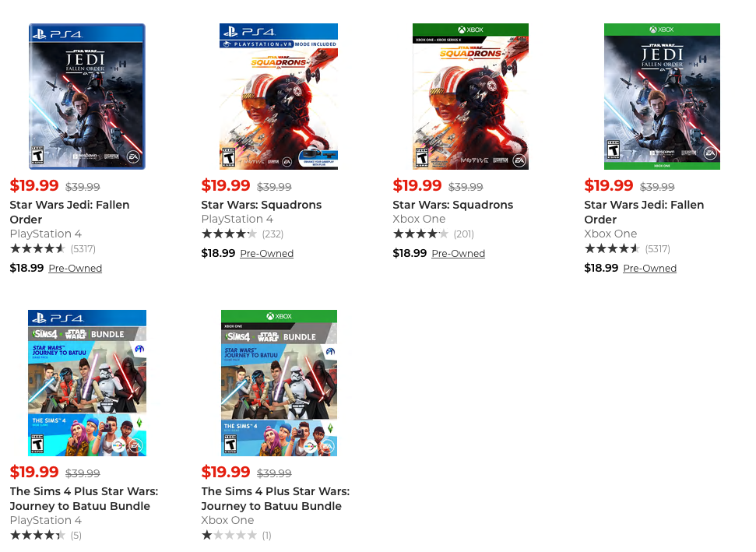This screenshot has width=756, height=552.
Task: Click PS4 Sims 4 Journey to Batuu Bundle title
Action: point(83,498)
